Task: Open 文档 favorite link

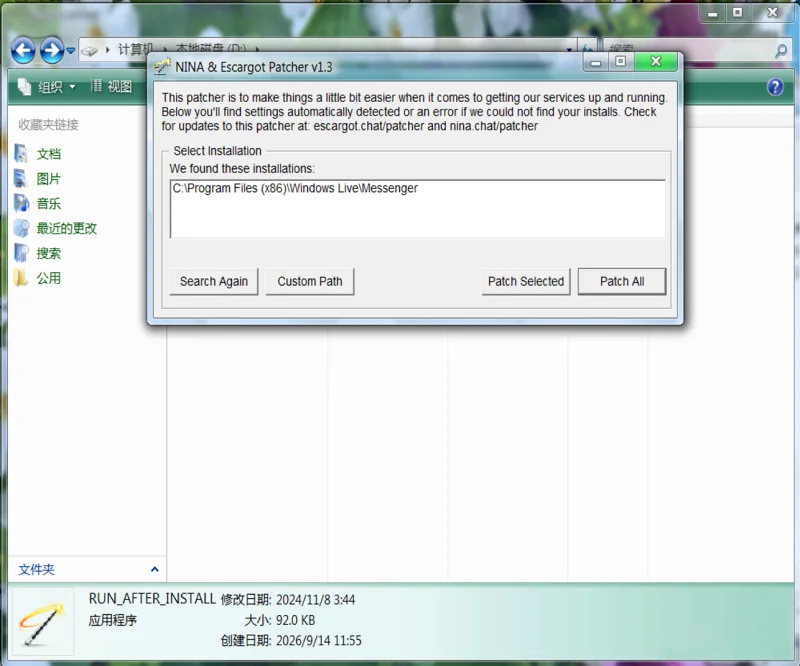Action: click(x=48, y=154)
